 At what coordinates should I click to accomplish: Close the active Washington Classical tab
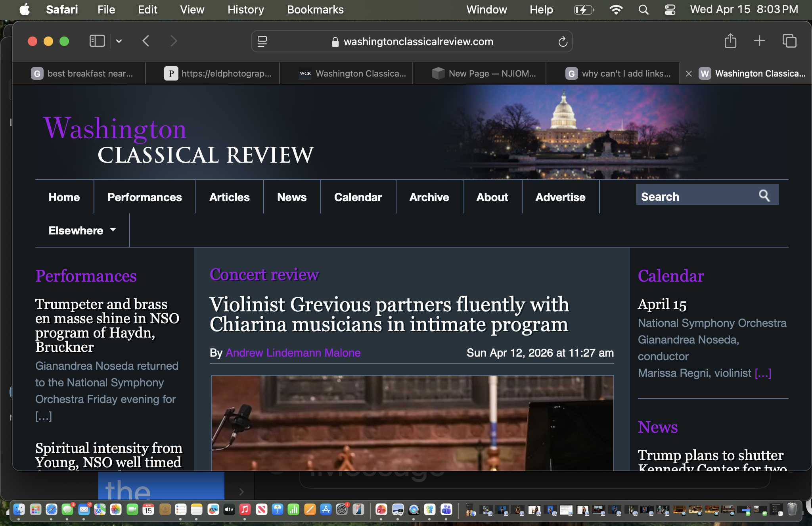[x=689, y=73]
